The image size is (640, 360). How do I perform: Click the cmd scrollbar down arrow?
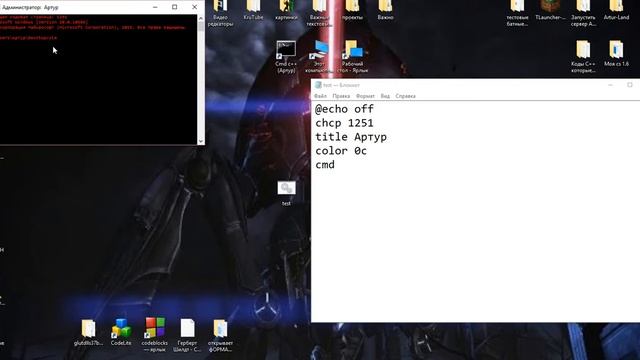click(x=200, y=141)
